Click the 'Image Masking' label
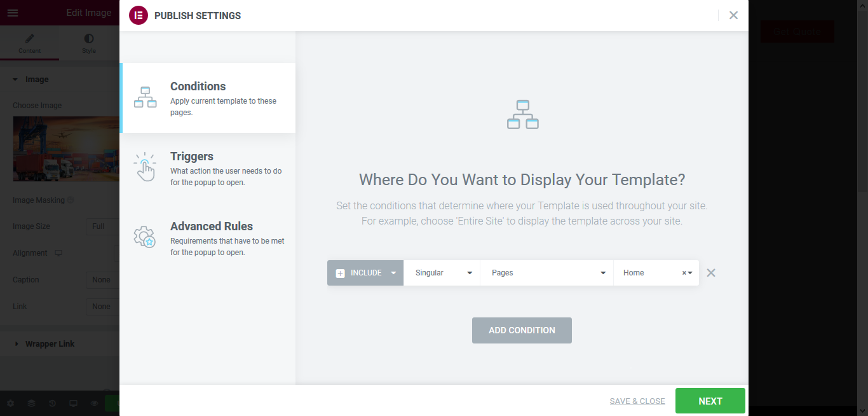The height and width of the screenshot is (416, 868). tap(39, 200)
